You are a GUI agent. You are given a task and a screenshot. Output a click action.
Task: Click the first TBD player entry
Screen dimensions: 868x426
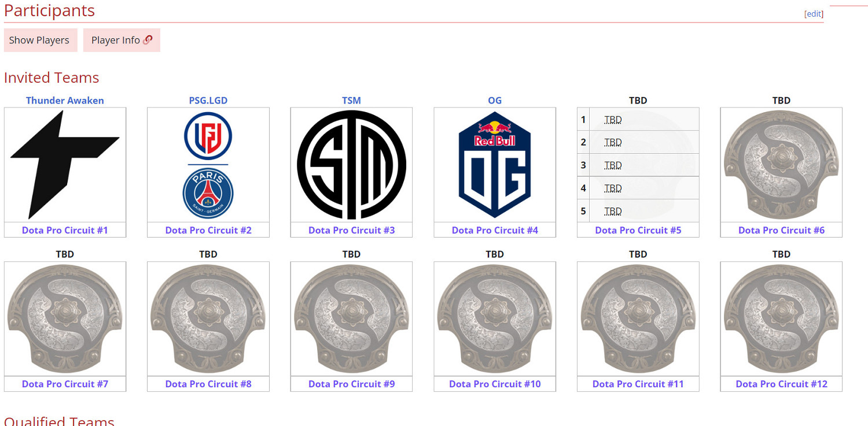[613, 120]
